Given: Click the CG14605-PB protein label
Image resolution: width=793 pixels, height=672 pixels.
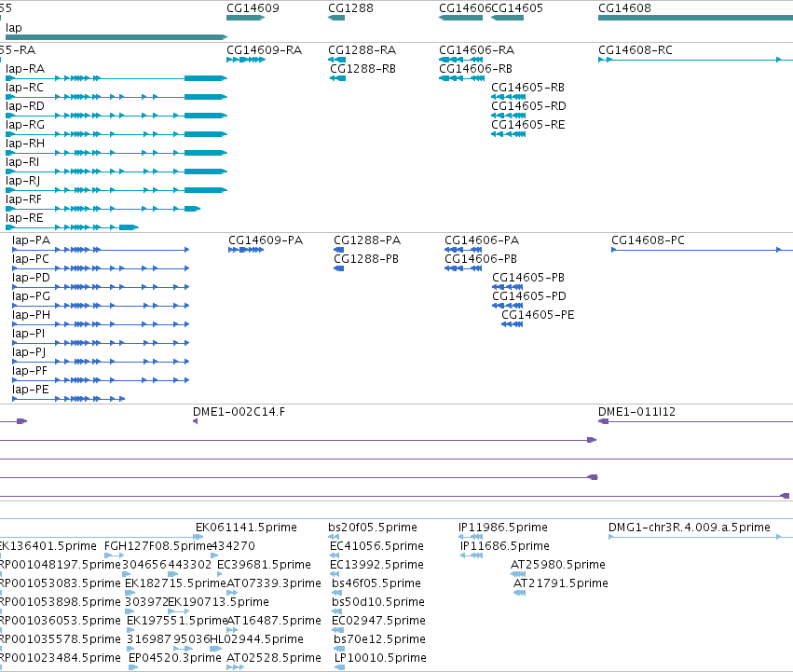Looking at the screenshot, I should (x=528, y=278).
